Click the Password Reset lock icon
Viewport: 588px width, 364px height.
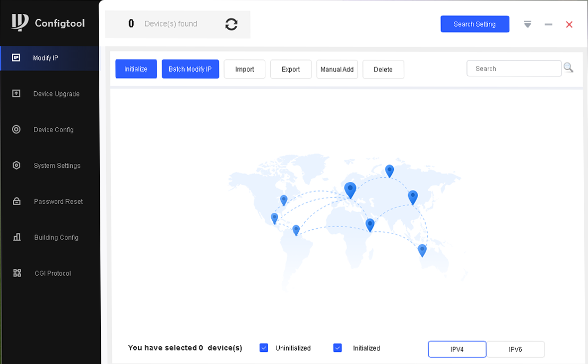16,202
